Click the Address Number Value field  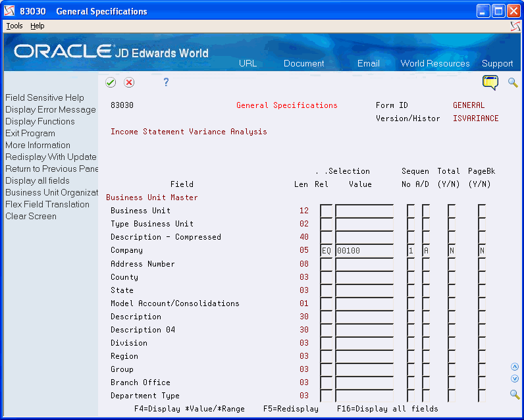click(x=364, y=264)
